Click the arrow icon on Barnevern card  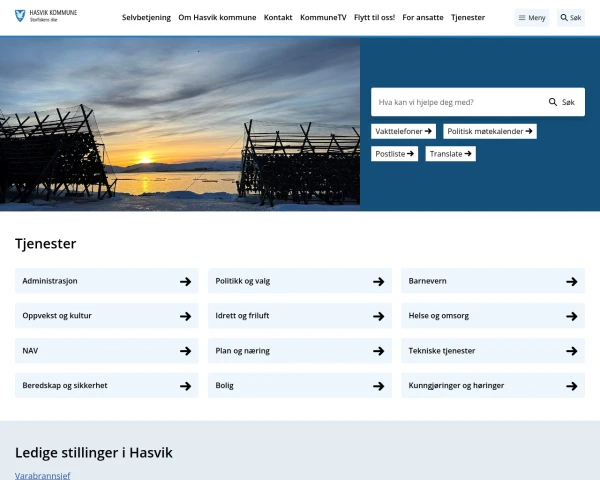pyautogui.click(x=572, y=282)
